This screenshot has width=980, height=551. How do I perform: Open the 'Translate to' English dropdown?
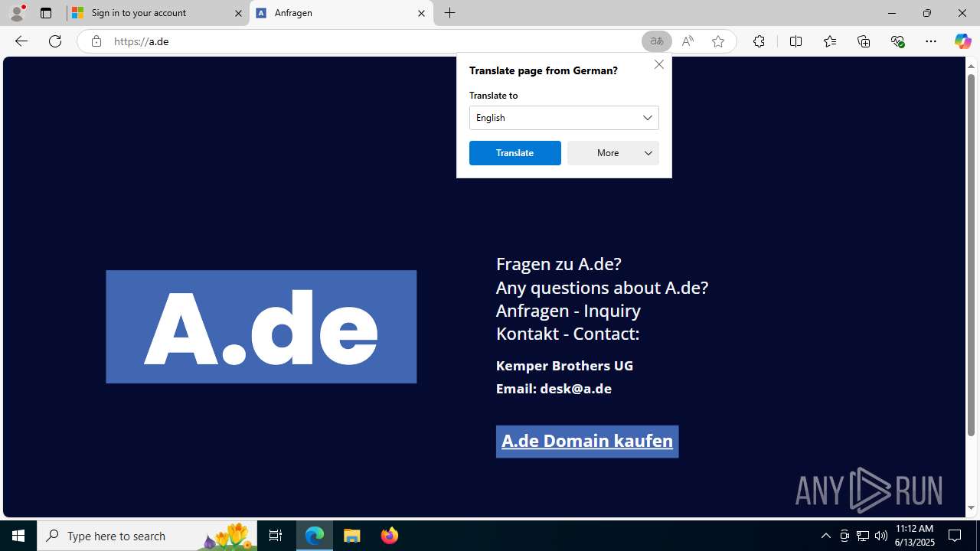point(564,118)
